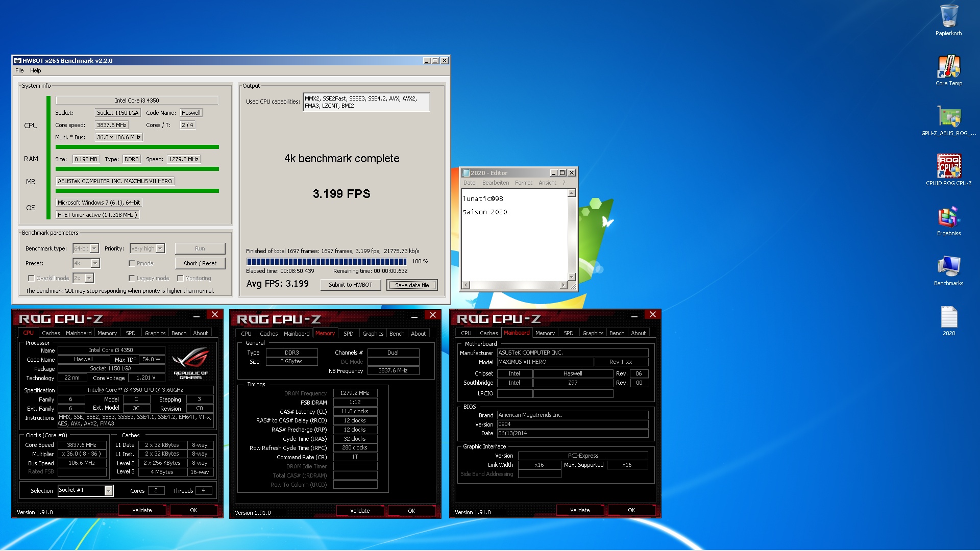Click Save data file button
The height and width of the screenshot is (551, 980).
pos(412,285)
